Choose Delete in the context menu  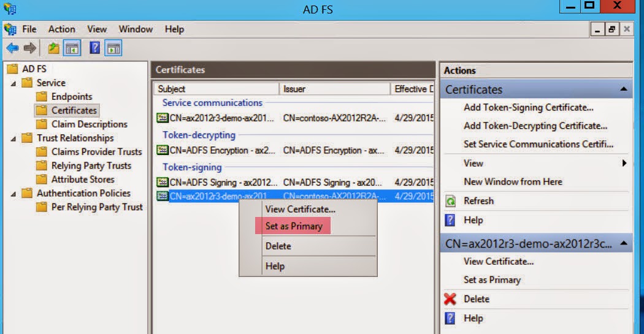pyautogui.click(x=278, y=246)
